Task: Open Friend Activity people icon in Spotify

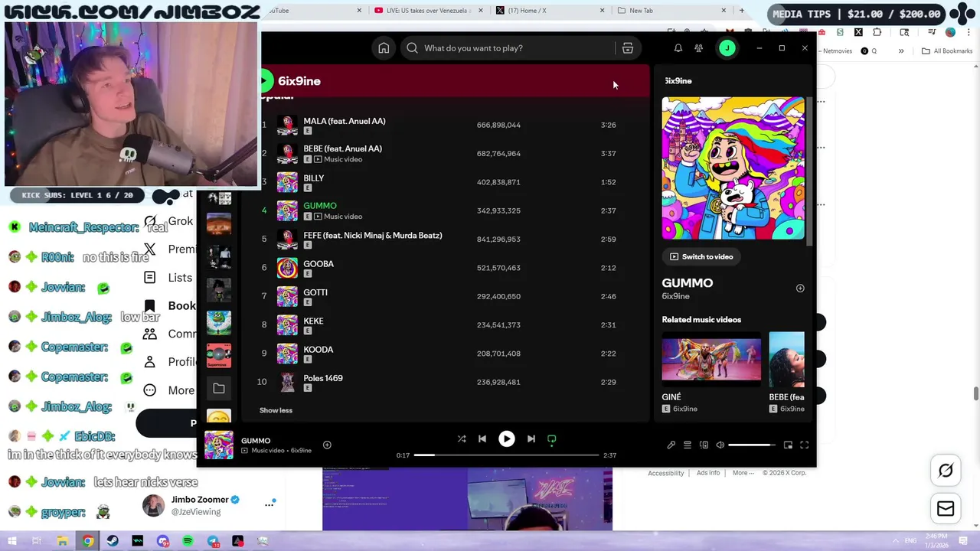Action: pyautogui.click(x=698, y=48)
